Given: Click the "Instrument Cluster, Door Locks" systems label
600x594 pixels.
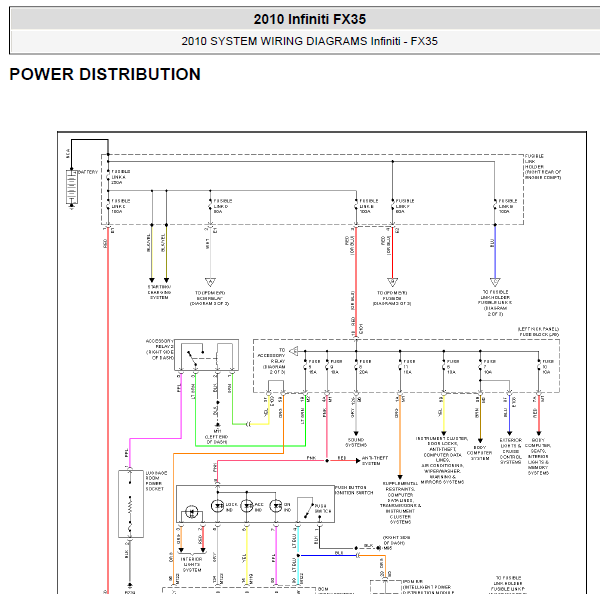Looking at the screenshot, I should coord(442,460).
